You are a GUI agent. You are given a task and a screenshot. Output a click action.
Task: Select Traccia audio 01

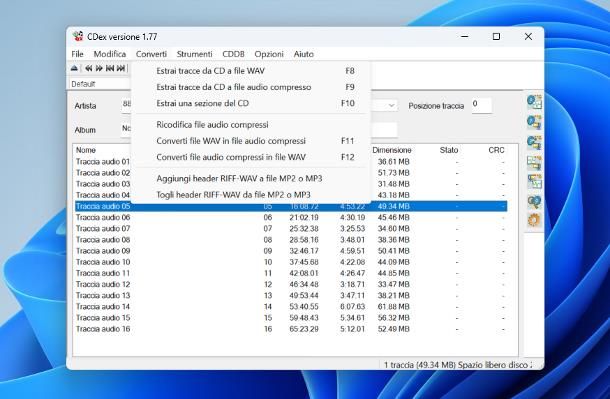click(103, 162)
